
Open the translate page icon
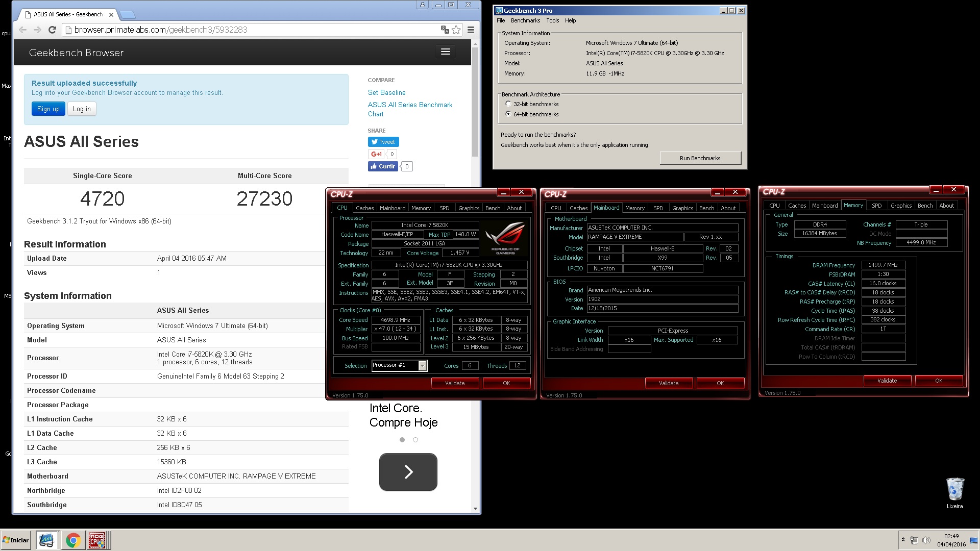(445, 30)
